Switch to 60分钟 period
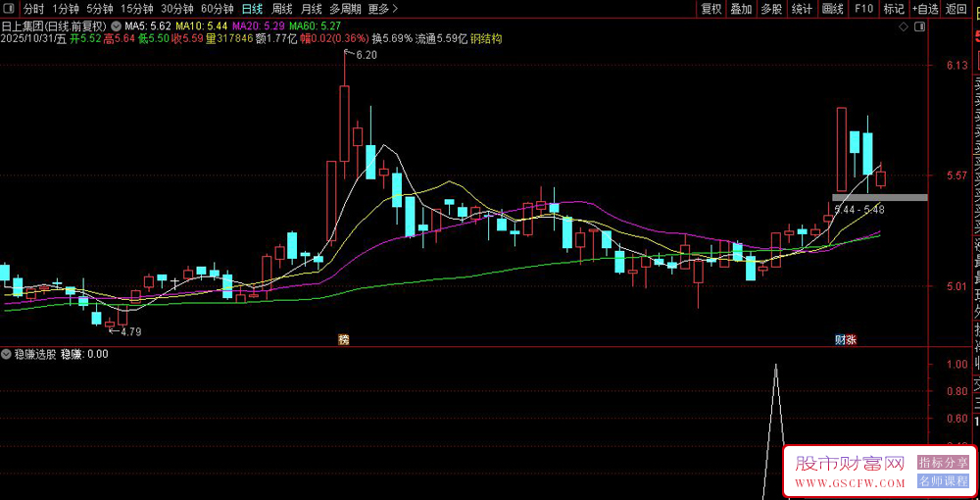The width and height of the screenshot is (980, 500). pos(217,9)
